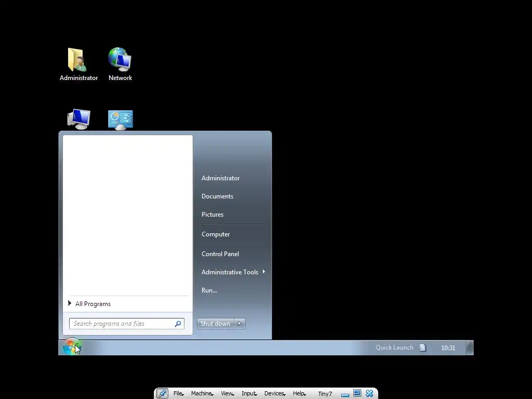Open the Administrator folder desktop icon
Screen dimensions: 532x399
78,64
